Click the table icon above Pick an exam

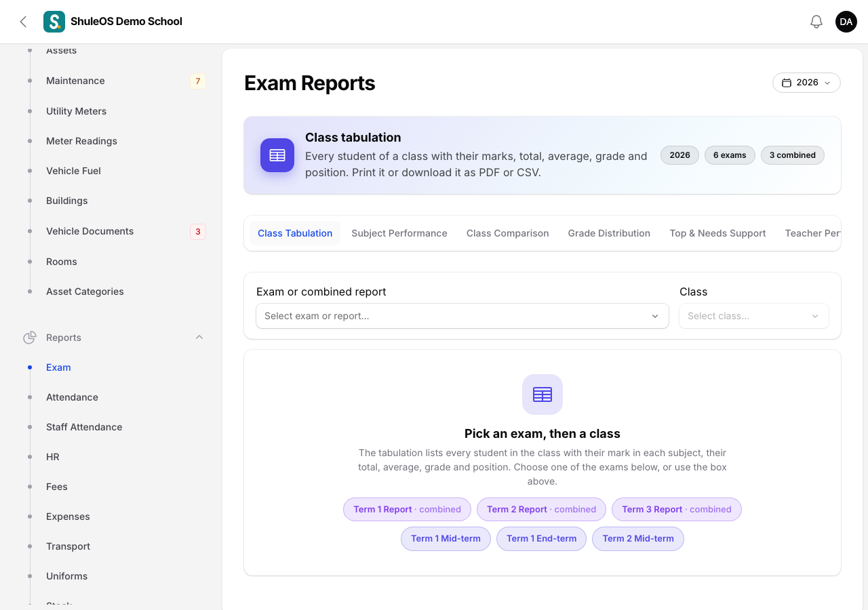coord(542,394)
